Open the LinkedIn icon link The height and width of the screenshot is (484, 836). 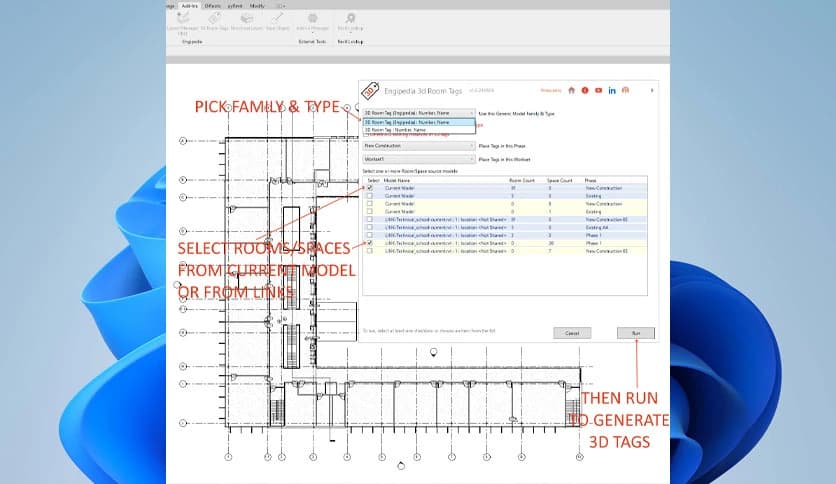pos(611,90)
